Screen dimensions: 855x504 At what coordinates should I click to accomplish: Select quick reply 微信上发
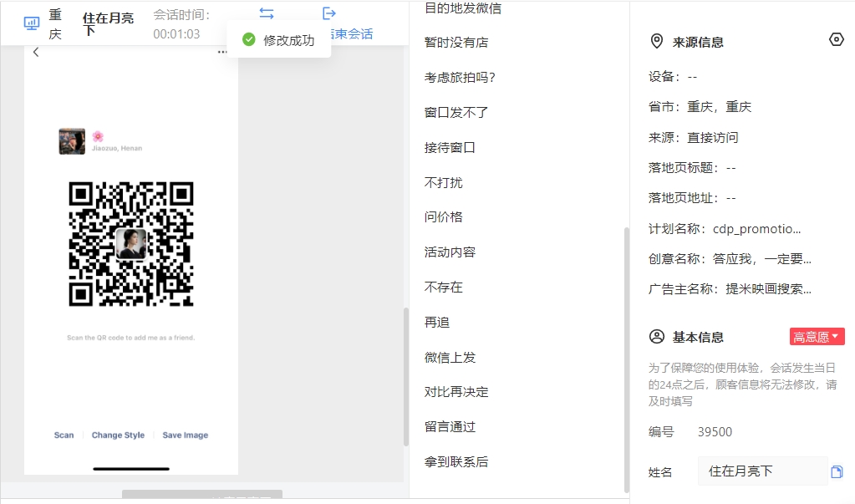point(450,357)
